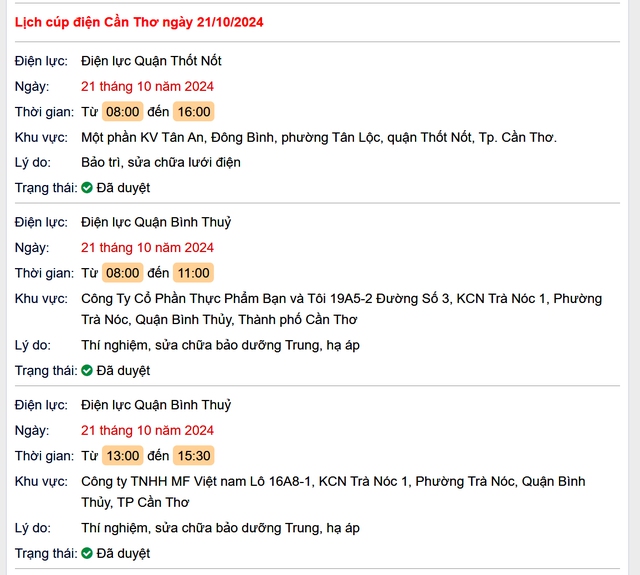Click the 13:00 start time badge

pos(122,455)
